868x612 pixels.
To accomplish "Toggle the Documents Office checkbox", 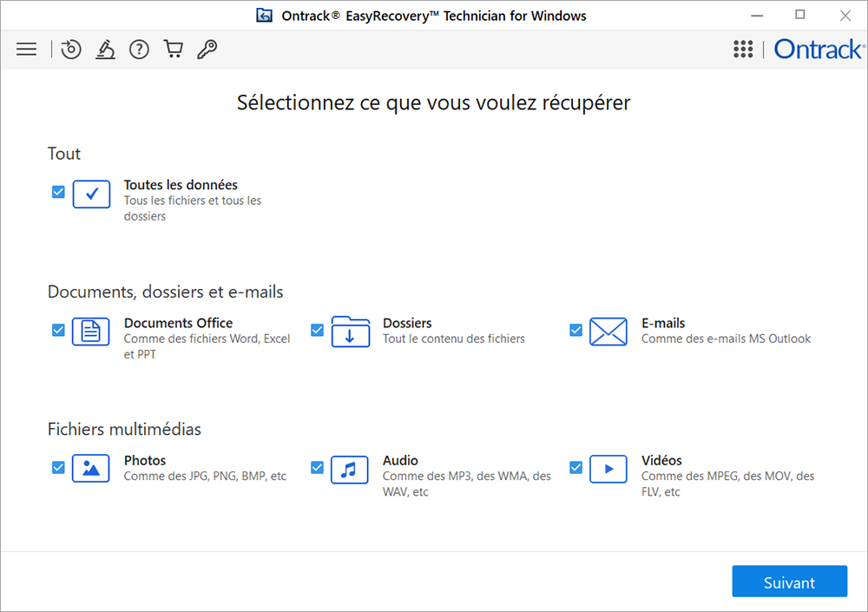I will pyautogui.click(x=58, y=330).
